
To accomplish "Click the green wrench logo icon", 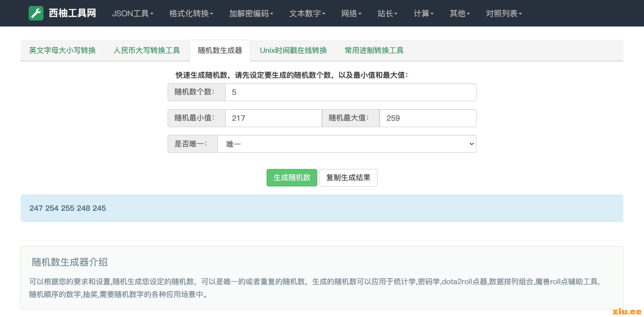I will [36, 13].
